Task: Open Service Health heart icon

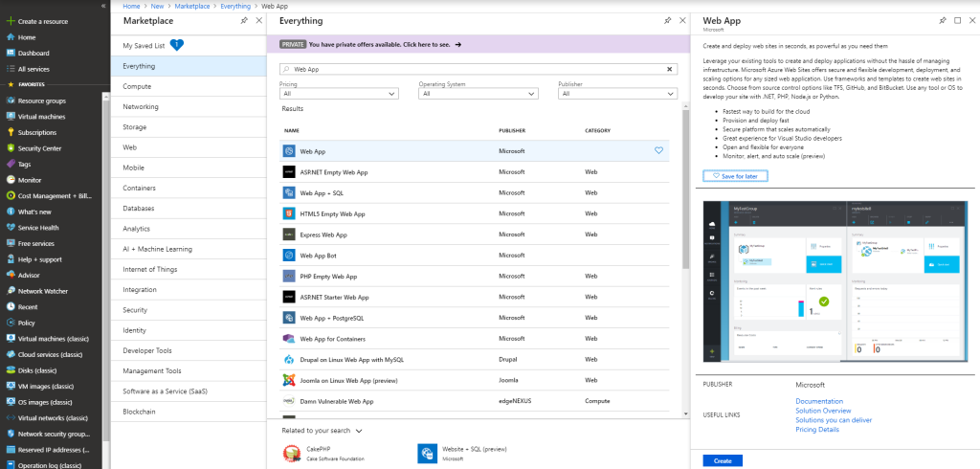Action: coord(10,228)
